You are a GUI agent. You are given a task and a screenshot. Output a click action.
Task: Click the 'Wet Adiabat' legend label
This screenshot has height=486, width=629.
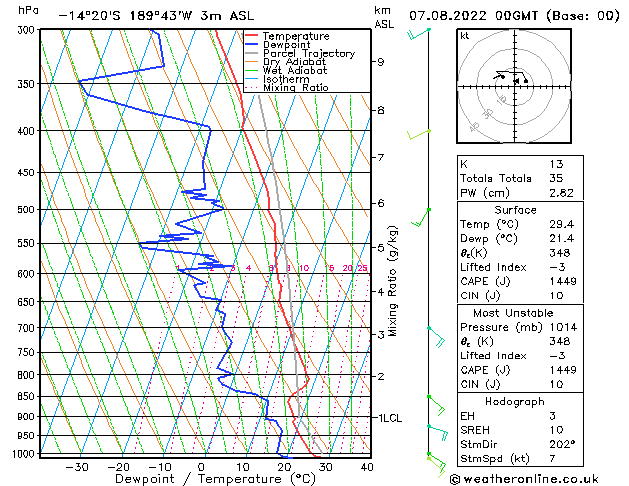(x=295, y=71)
